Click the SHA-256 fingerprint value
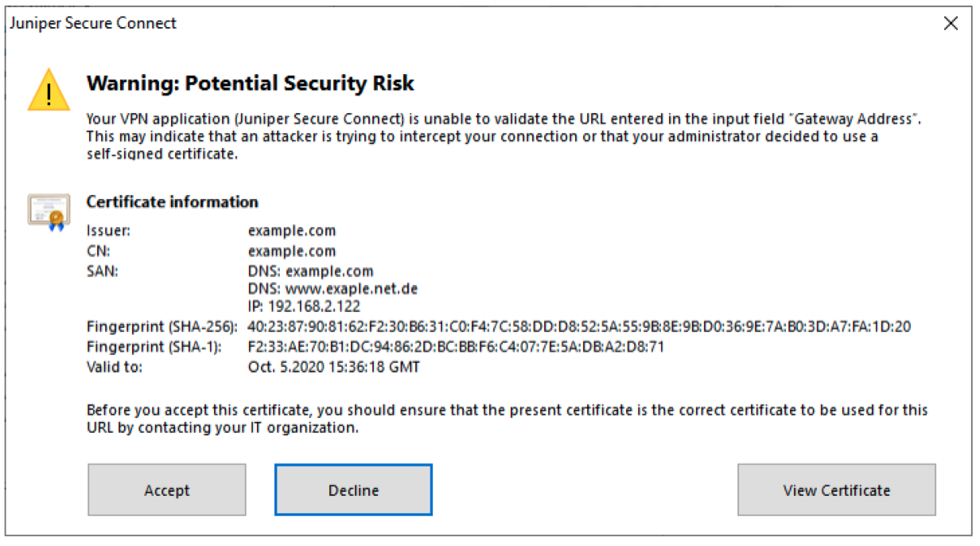This screenshot has height=546, width=980. pos(579,326)
